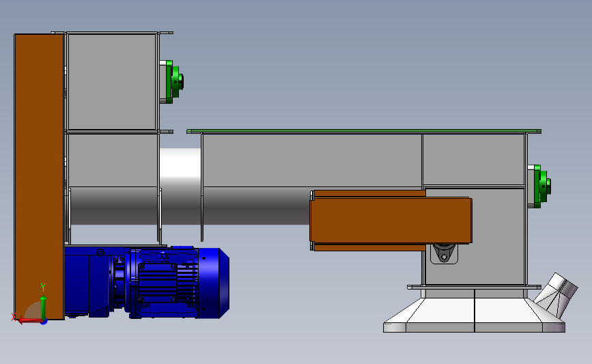
Task: Click the green bearing flange on the upper-left housing
Action: (x=175, y=82)
